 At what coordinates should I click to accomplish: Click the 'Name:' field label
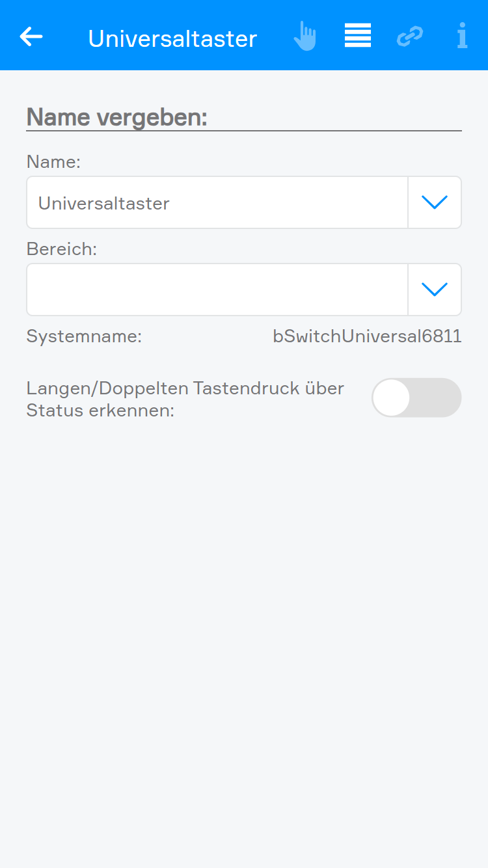click(x=53, y=161)
